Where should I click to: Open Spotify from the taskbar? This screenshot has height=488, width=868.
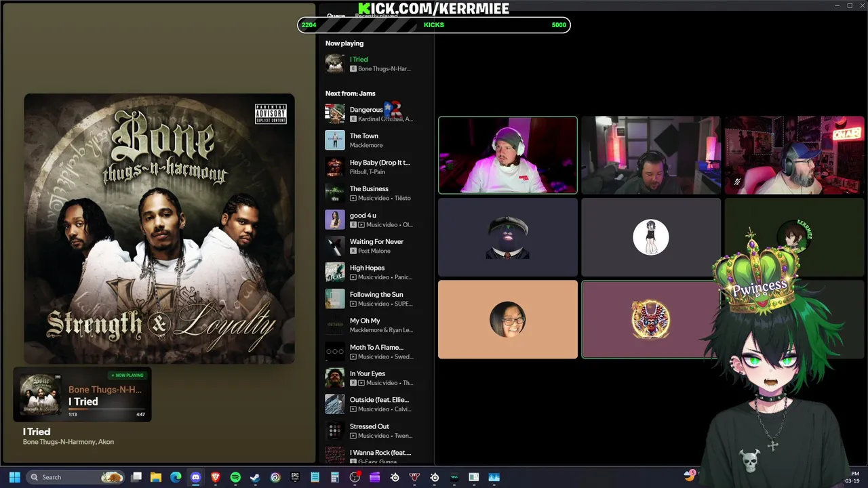tap(235, 477)
